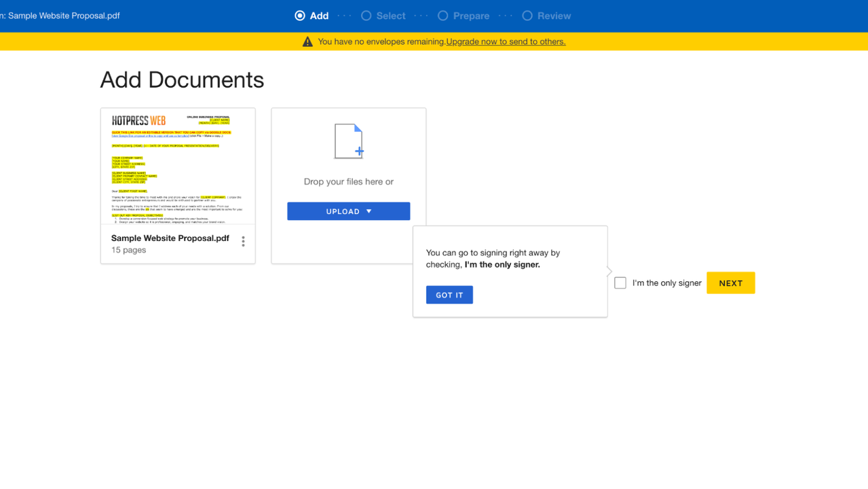Screen dimensions: 868x489
Task: Go to the Select step
Action: coord(383,16)
